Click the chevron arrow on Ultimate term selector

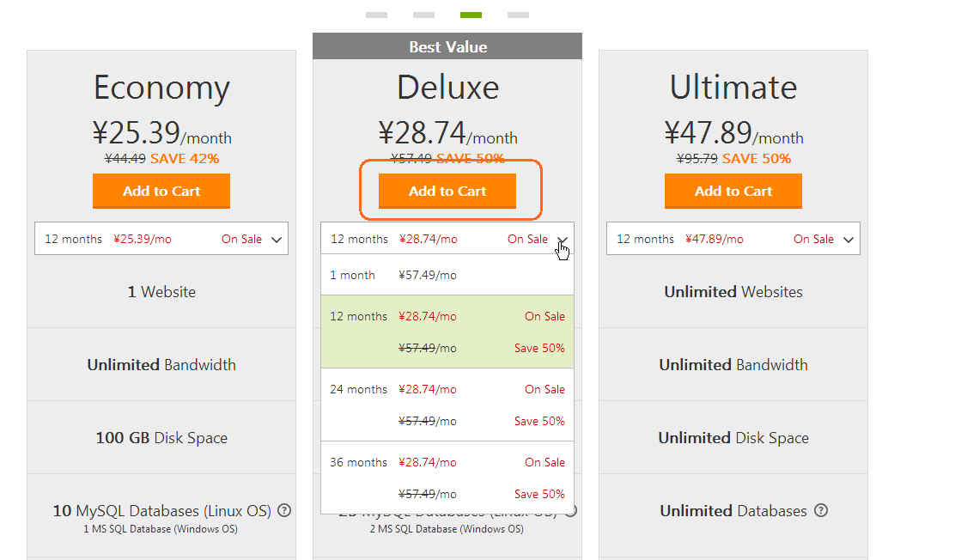(x=849, y=240)
